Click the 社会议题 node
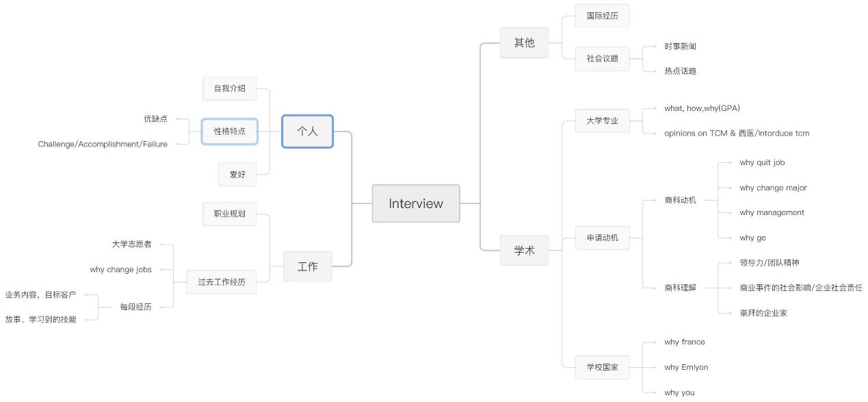 [602, 59]
